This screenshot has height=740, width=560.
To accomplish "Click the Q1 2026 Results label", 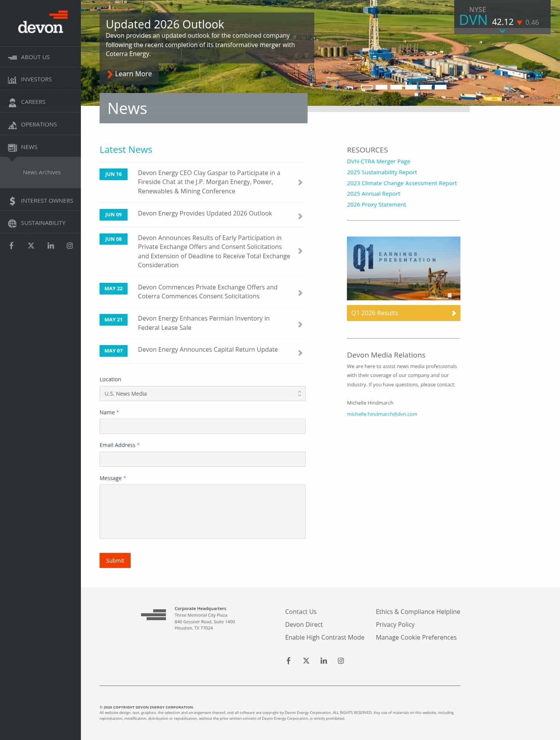I will point(374,313).
